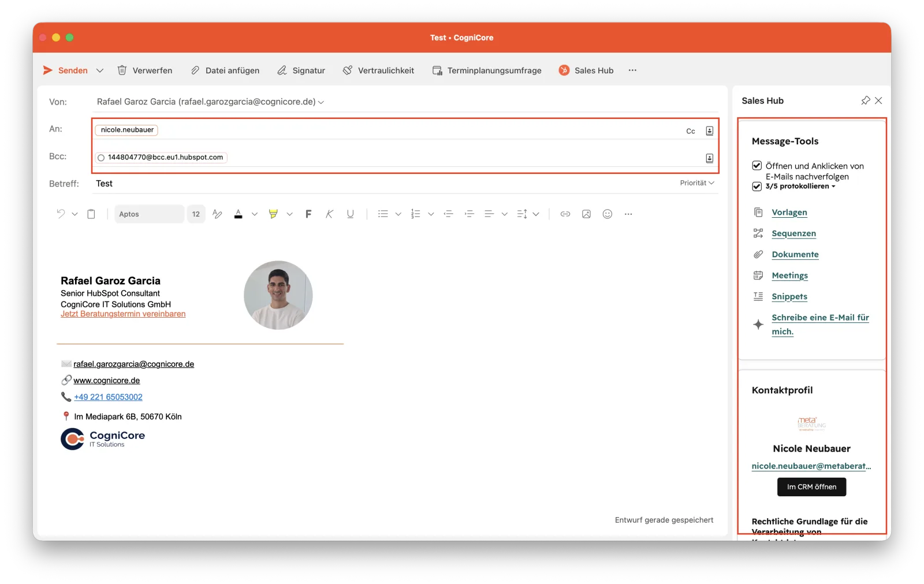Show more formatting options ellipsis
Screen dimensions: 924x584
tap(628, 214)
